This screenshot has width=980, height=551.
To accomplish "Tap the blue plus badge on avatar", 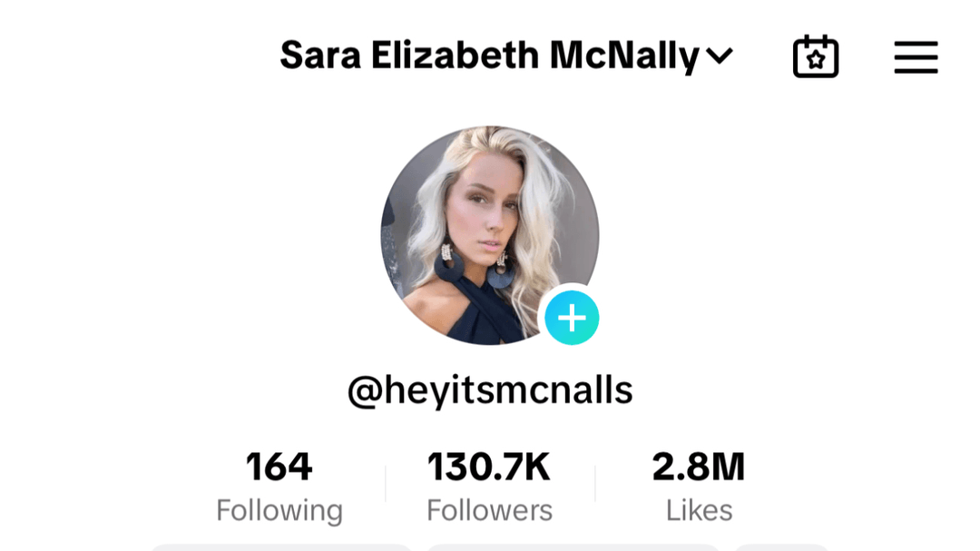I will [x=572, y=318].
